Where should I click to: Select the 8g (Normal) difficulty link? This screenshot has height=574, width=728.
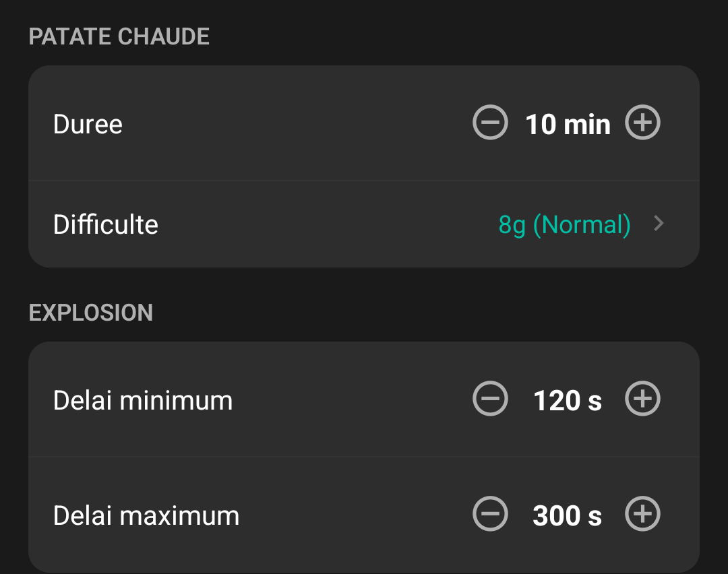[564, 224]
